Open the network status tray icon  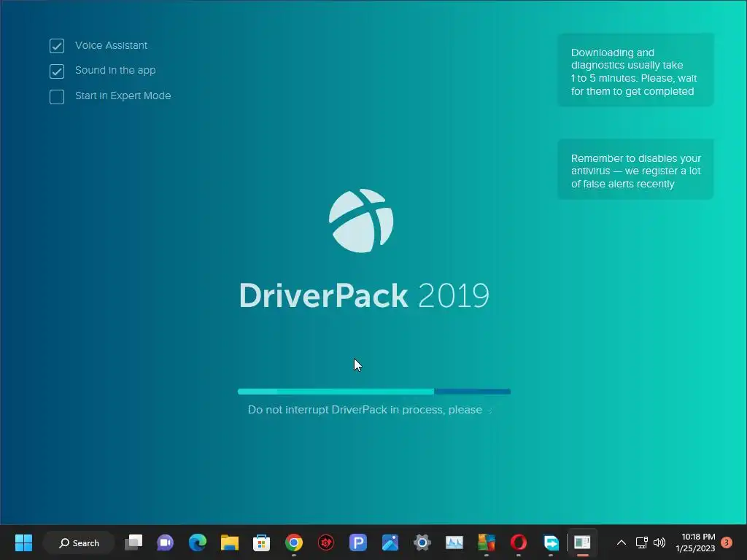641,542
